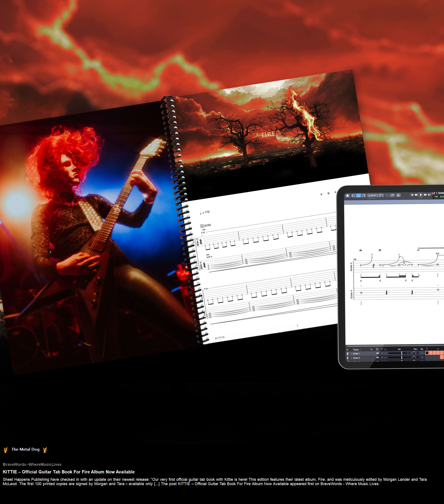
Task: Click the article summary text about Sheet Happens Publishing
Action: (215, 482)
